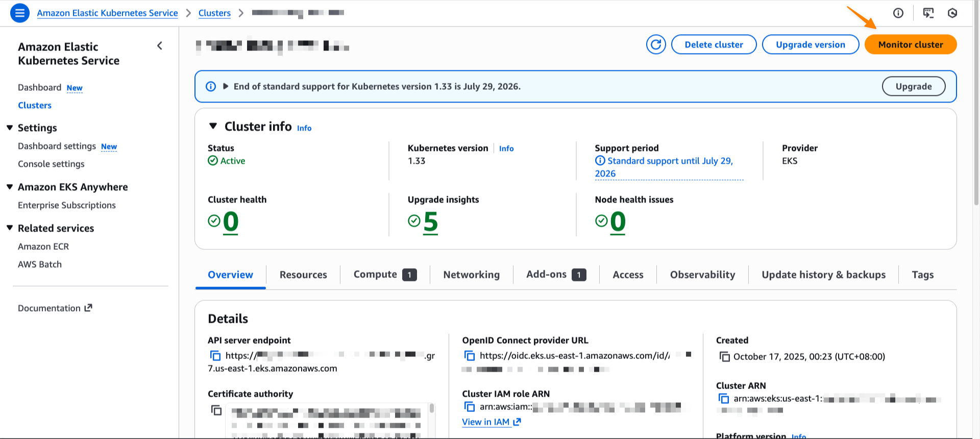Viewport: 980px width, 439px height.
Task: Open the info panel icon in header
Action: pyautogui.click(x=898, y=13)
